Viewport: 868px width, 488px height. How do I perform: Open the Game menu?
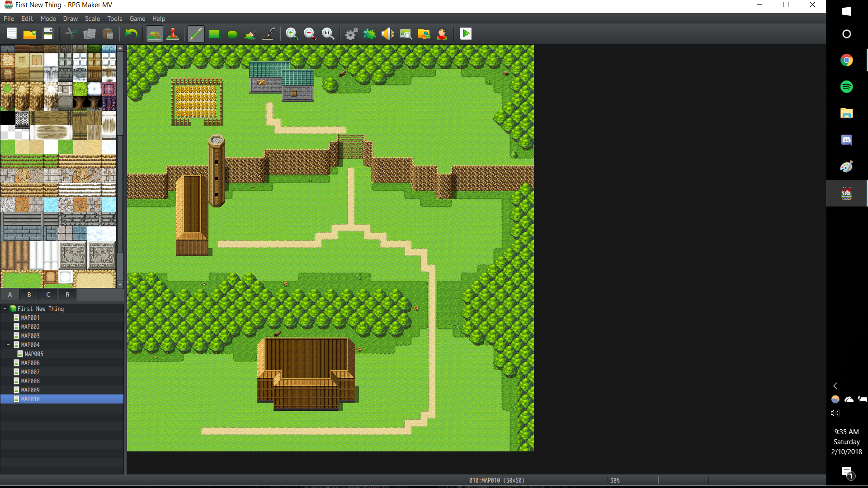[137, 19]
